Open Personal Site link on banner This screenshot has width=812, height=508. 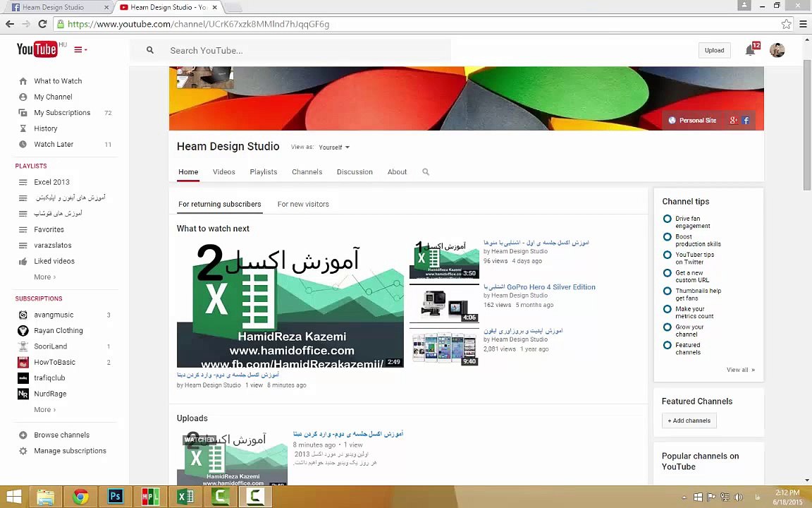point(692,120)
